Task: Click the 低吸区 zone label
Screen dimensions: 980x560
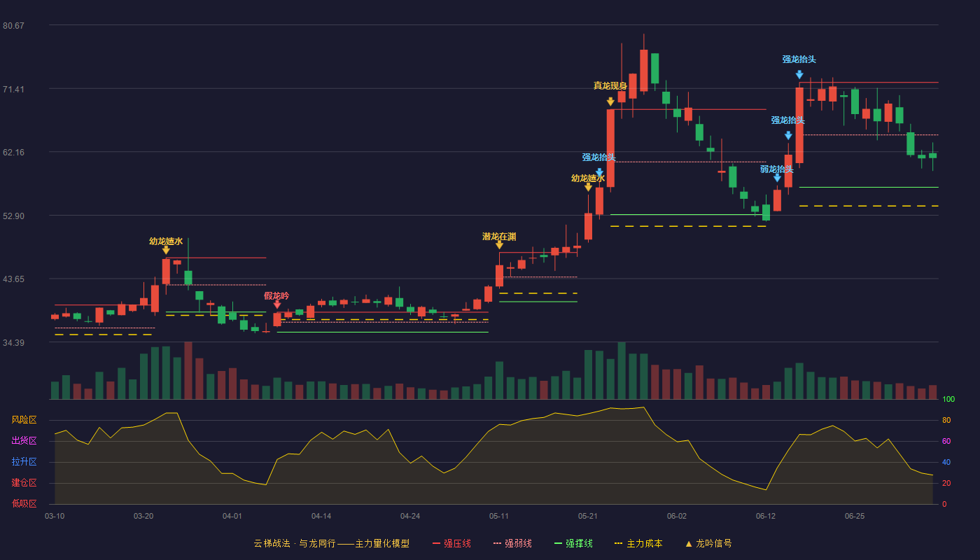Action: (x=24, y=503)
